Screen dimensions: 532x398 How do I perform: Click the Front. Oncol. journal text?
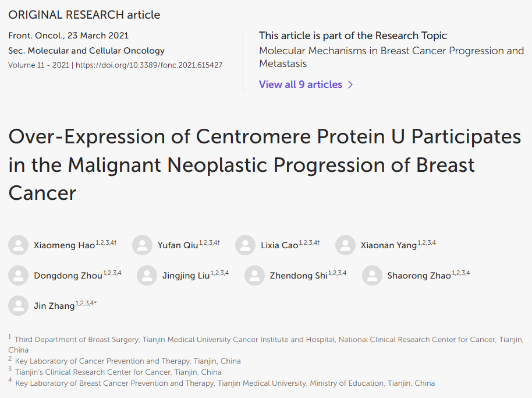36,36
